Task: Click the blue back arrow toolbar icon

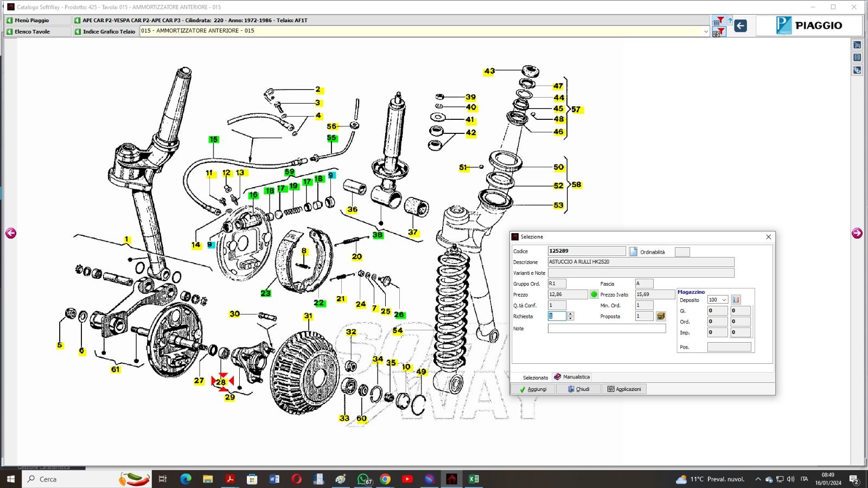Action: pos(741,25)
